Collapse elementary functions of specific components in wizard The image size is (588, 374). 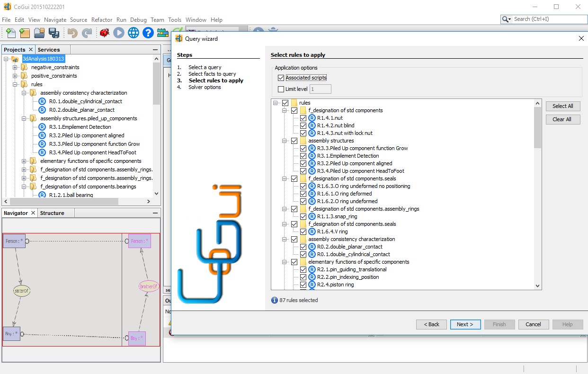pos(285,262)
